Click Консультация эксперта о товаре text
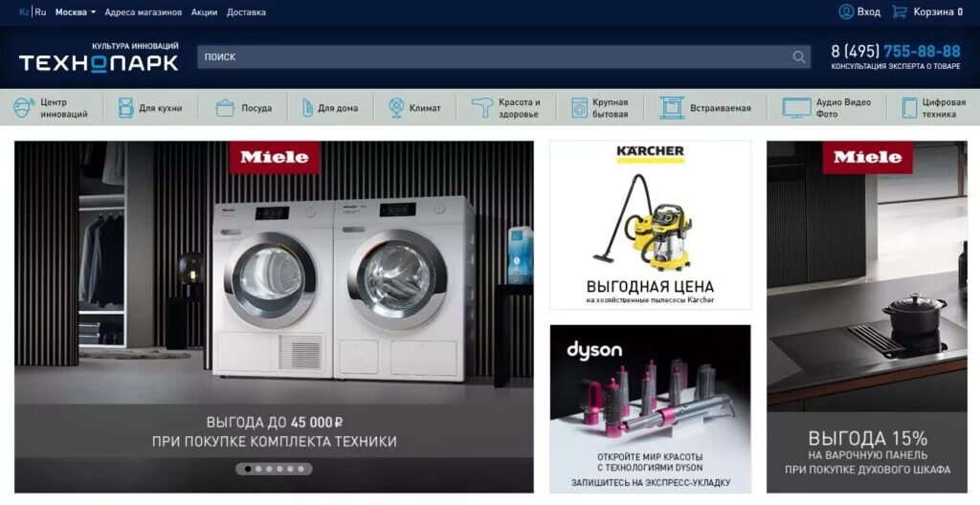The image size is (980, 505). tap(896, 66)
